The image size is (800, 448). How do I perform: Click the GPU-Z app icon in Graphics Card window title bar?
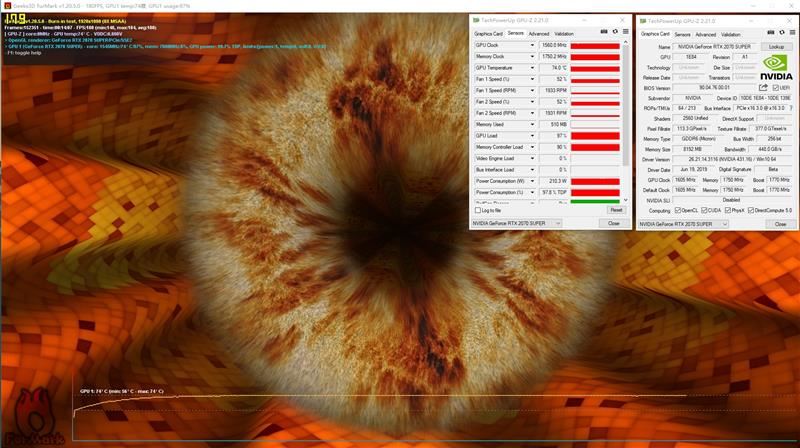point(643,21)
